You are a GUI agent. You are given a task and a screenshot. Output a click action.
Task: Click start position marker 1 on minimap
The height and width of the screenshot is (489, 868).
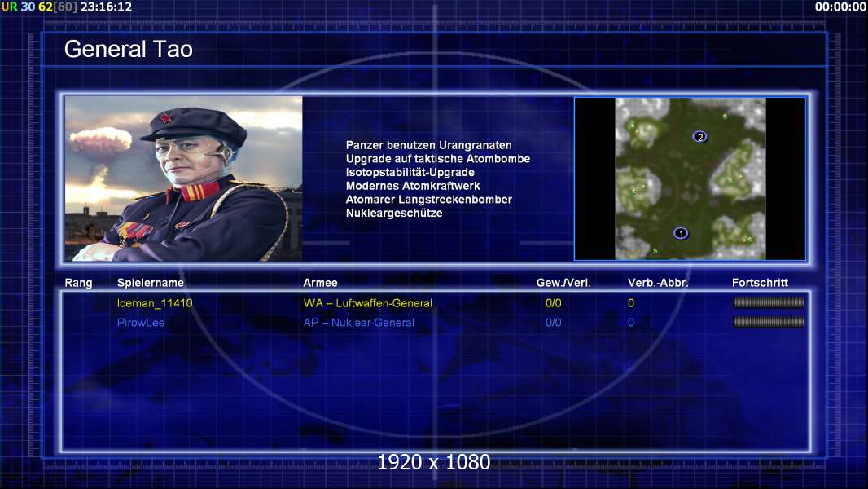tap(681, 234)
